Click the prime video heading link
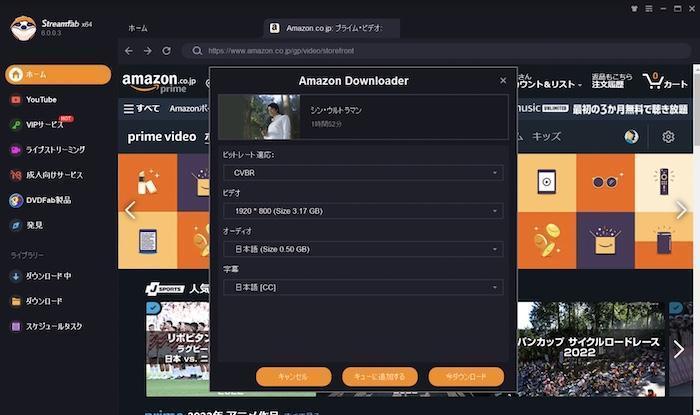This screenshot has width=700, height=415. (x=162, y=137)
